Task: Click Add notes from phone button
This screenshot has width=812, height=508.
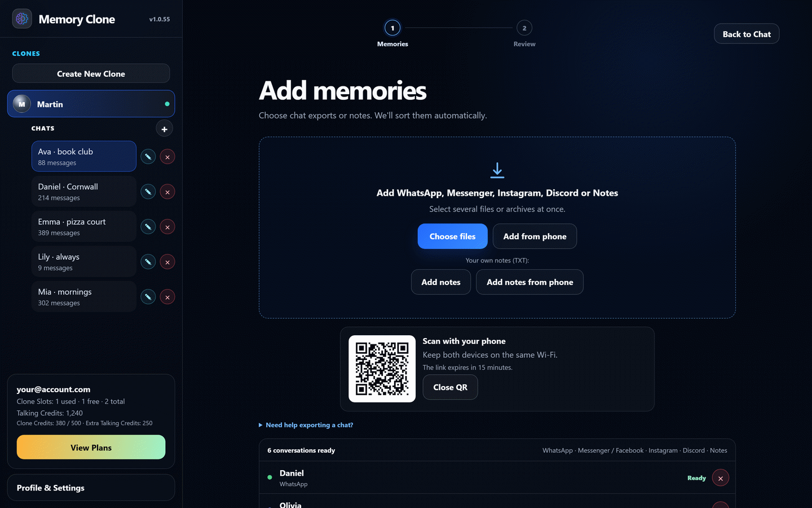Action: (529, 282)
